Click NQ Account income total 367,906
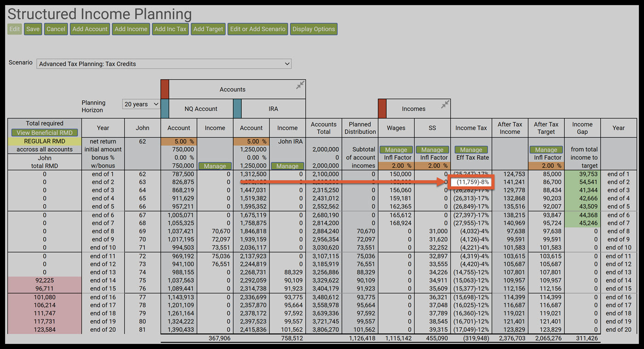 pyautogui.click(x=219, y=338)
